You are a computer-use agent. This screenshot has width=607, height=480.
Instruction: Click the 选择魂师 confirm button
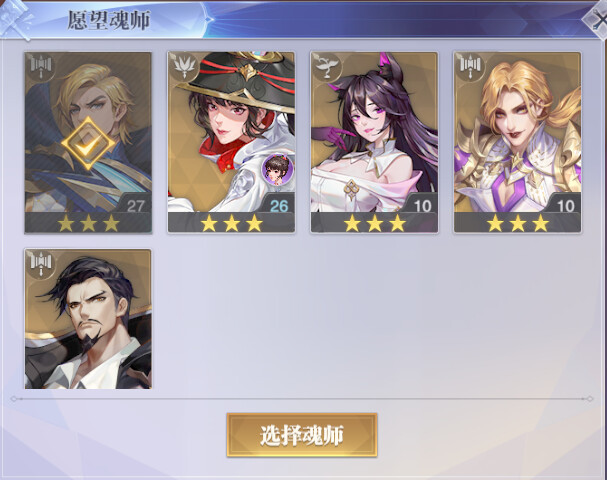tap(302, 435)
